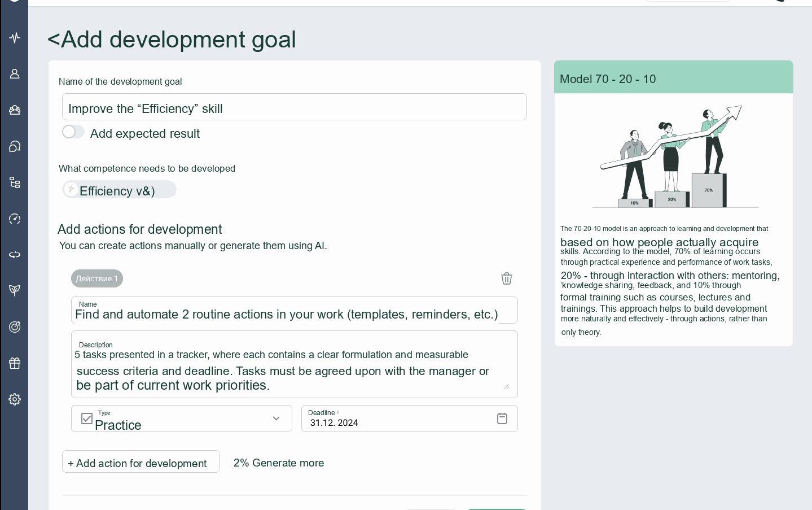Click the practice checkmark icon in Type field
Image resolution: width=812 pixels, height=510 pixels.
(87, 419)
